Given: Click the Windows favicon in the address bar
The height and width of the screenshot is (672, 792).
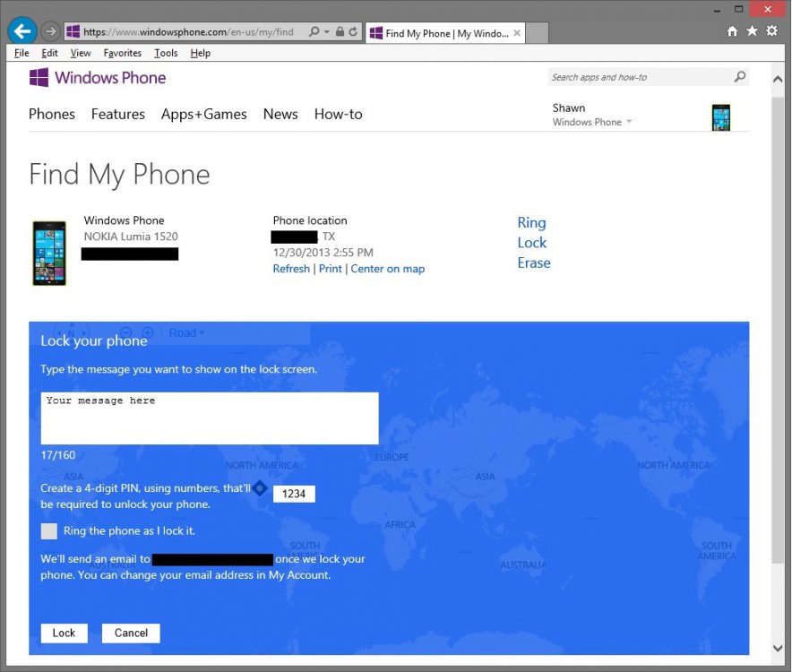Looking at the screenshot, I should pos(73,32).
